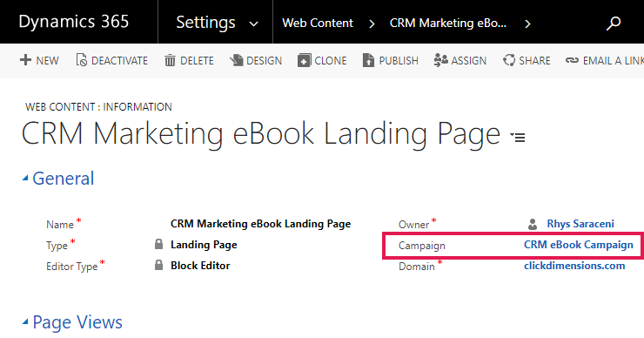
Task: Click WEB CONTENT : INFORMATION header text
Action: (x=98, y=107)
